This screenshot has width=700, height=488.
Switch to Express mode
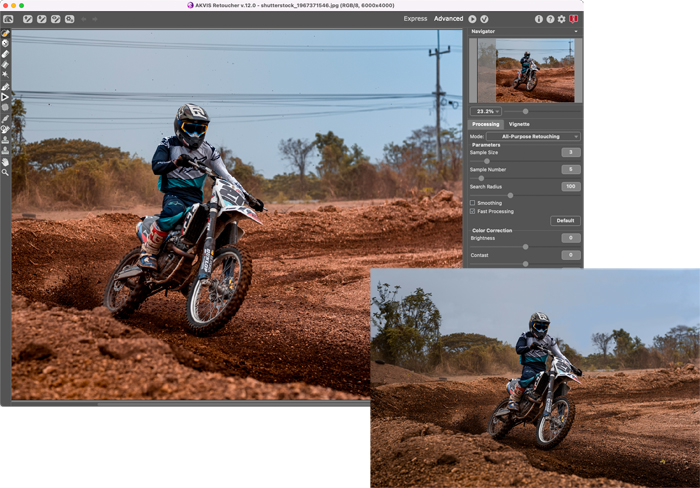coord(415,19)
